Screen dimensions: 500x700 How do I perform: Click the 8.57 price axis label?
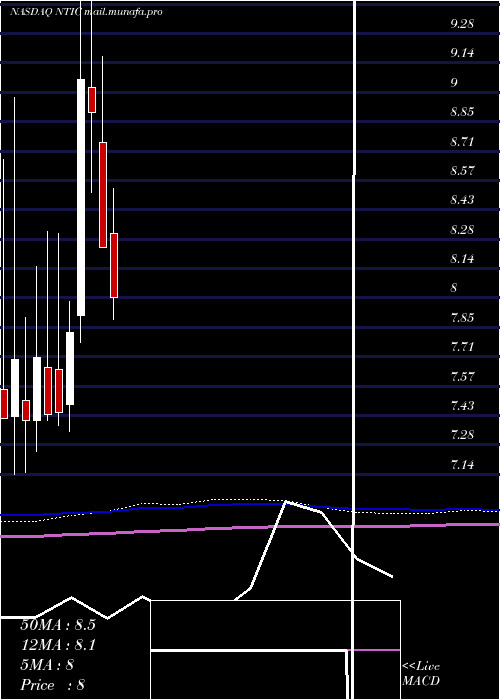click(x=462, y=171)
